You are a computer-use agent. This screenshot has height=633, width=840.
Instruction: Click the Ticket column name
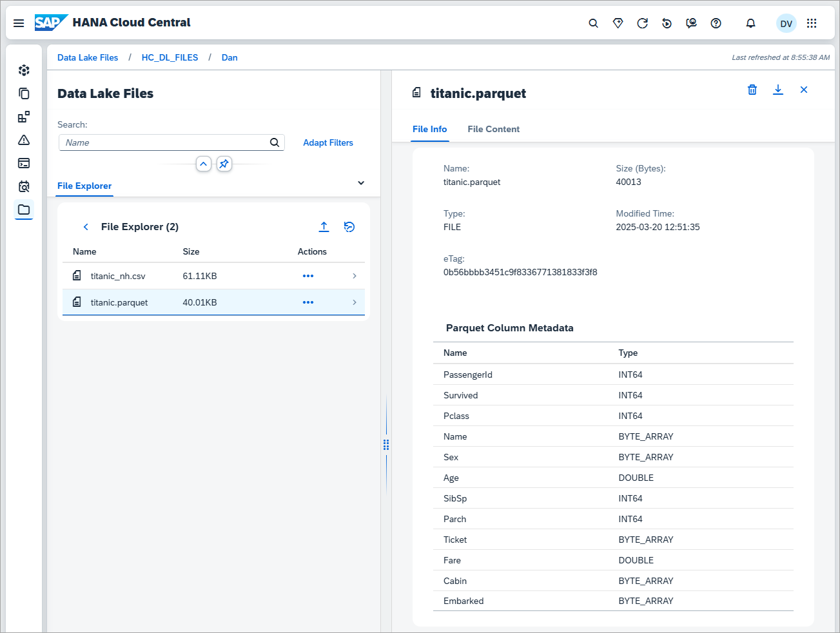coord(455,540)
